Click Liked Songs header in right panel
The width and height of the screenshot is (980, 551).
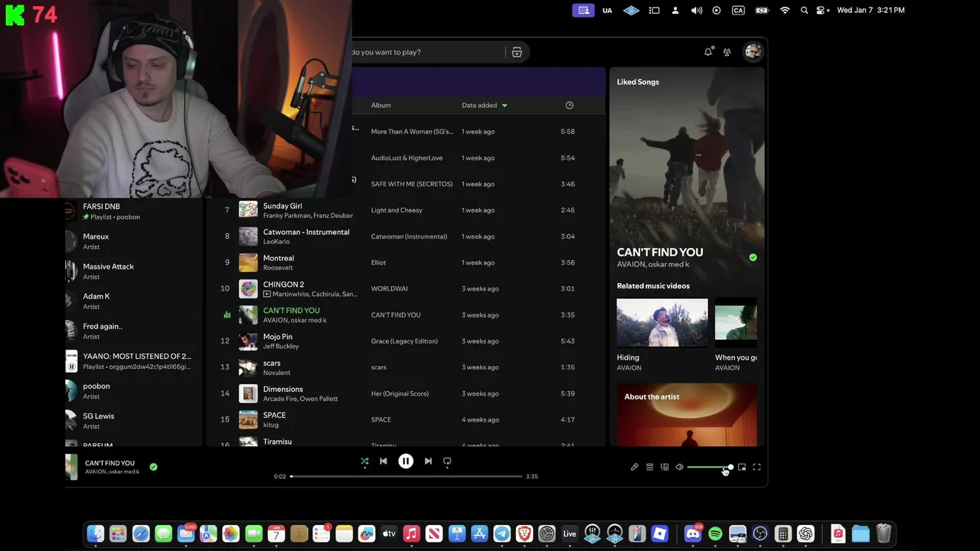click(x=638, y=82)
